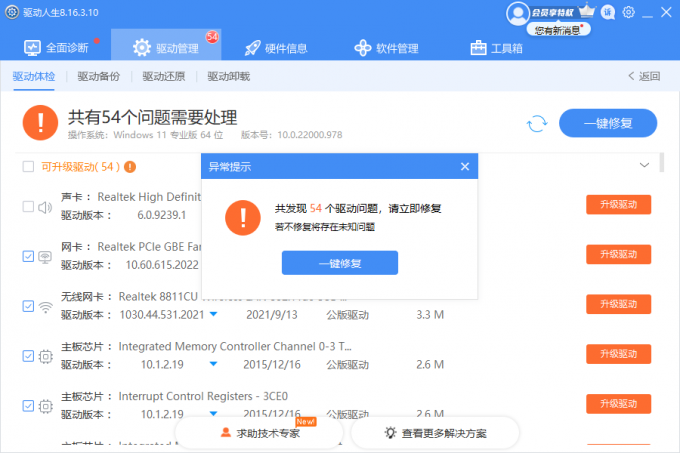Click the sound card speaker icon
680x453 pixels.
pyautogui.click(x=45, y=208)
